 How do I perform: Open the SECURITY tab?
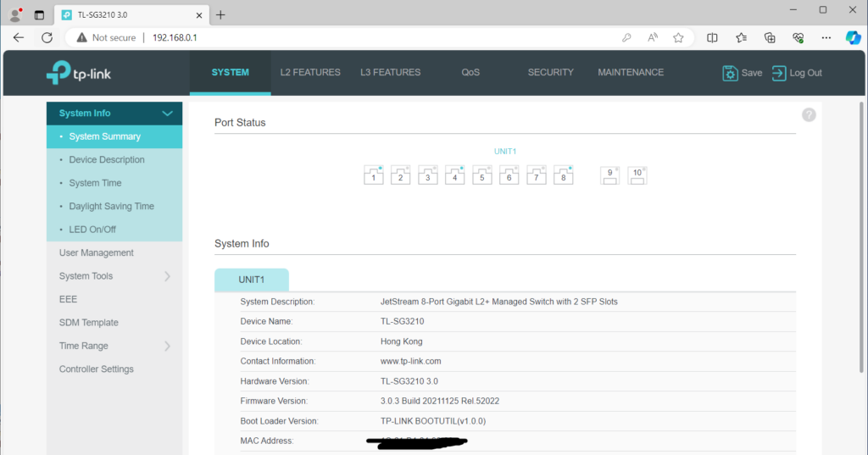pyautogui.click(x=550, y=73)
